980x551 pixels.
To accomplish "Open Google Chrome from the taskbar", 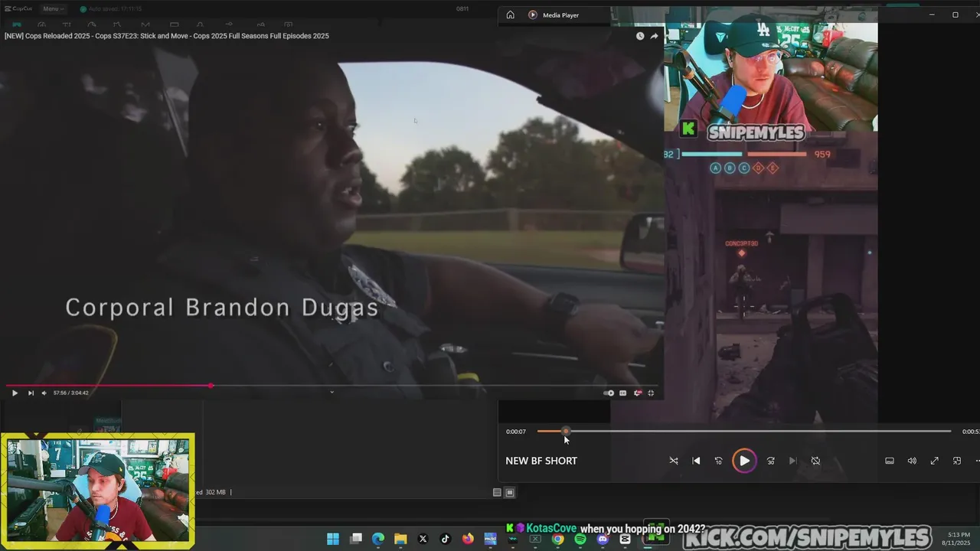I will 557,539.
